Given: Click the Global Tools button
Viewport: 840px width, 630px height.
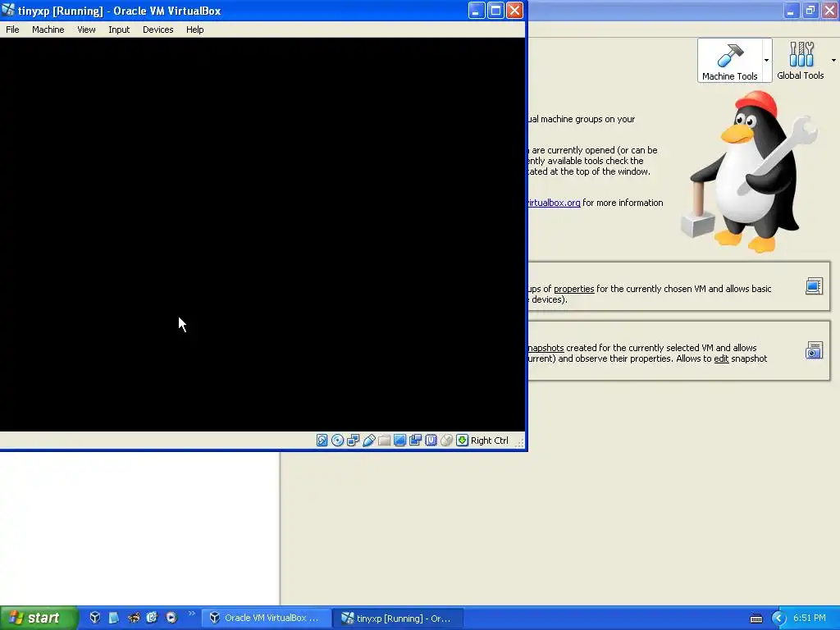Looking at the screenshot, I should coord(801,61).
